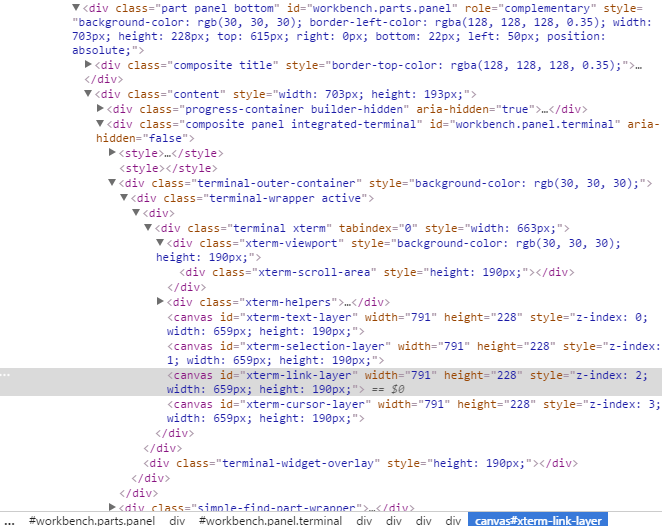This screenshot has height=526, width=662.
Task: Click the breadcrumb overflow ellipsis
Action: tap(9, 521)
